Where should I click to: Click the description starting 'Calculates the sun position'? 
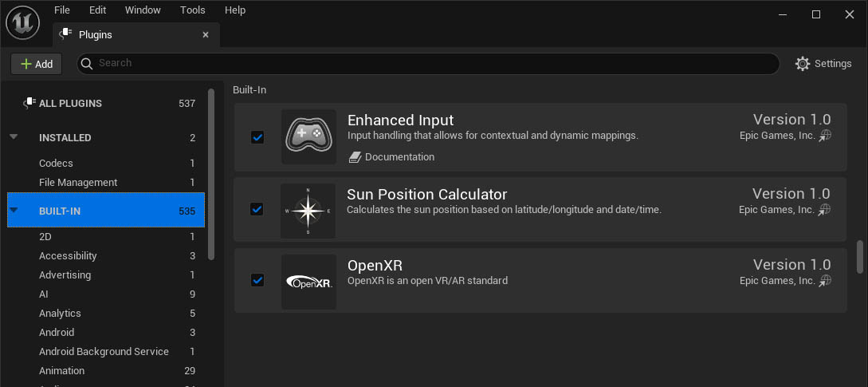(x=505, y=210)
